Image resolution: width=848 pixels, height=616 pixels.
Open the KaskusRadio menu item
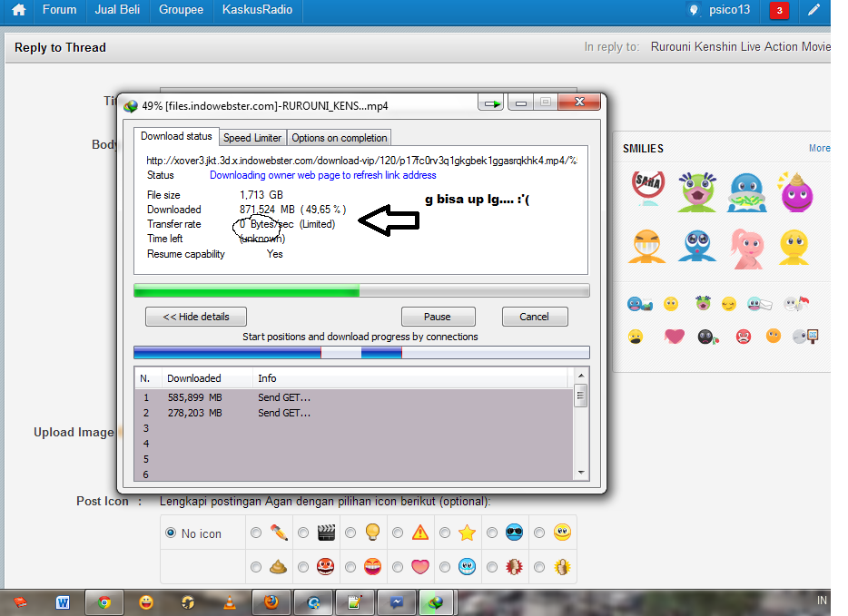pos(258,10)
